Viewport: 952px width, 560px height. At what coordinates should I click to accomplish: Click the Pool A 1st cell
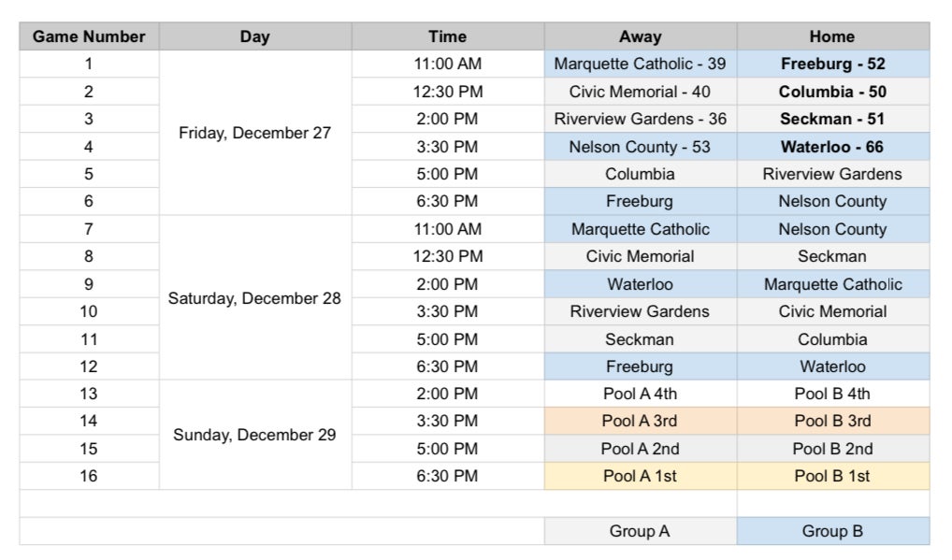pos(640,476)
